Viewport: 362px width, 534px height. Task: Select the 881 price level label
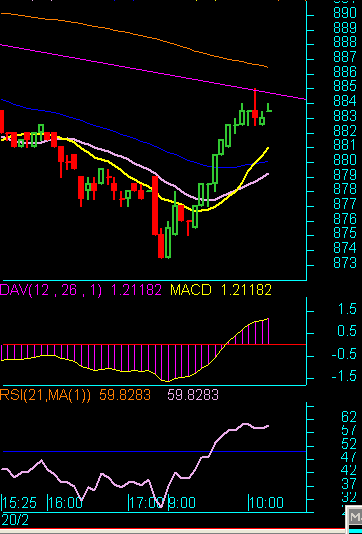tap(345, 145)
